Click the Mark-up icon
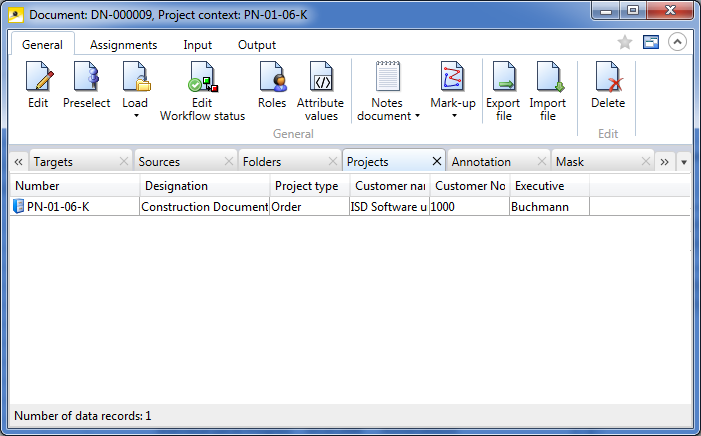 pos(452,77)
